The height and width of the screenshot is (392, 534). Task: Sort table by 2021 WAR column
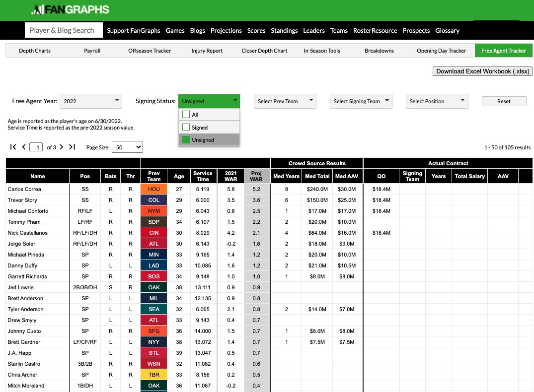tap(230, 176)
